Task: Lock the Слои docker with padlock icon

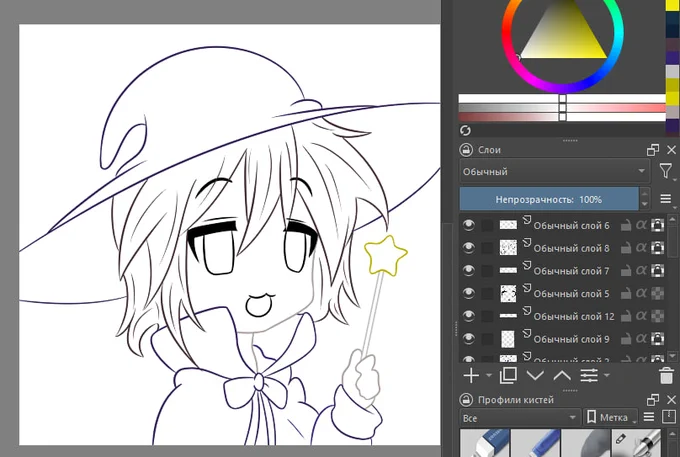Action: (x=466, y=150)
